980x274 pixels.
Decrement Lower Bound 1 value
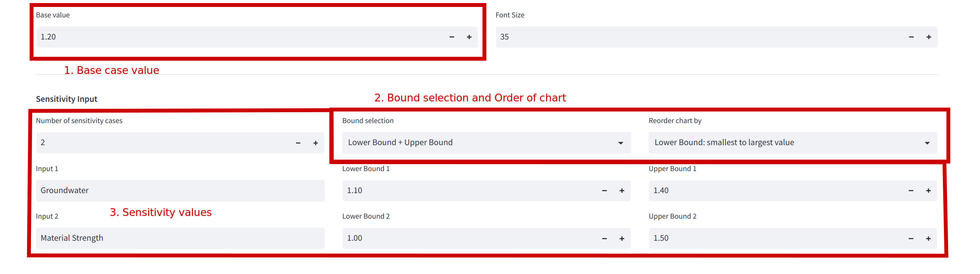[x=604, y=191]
